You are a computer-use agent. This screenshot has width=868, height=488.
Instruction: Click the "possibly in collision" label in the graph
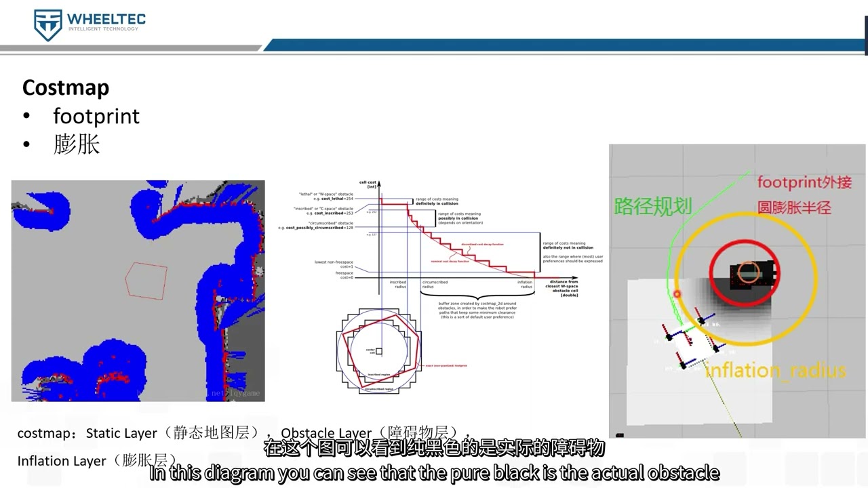coord(458,218)
